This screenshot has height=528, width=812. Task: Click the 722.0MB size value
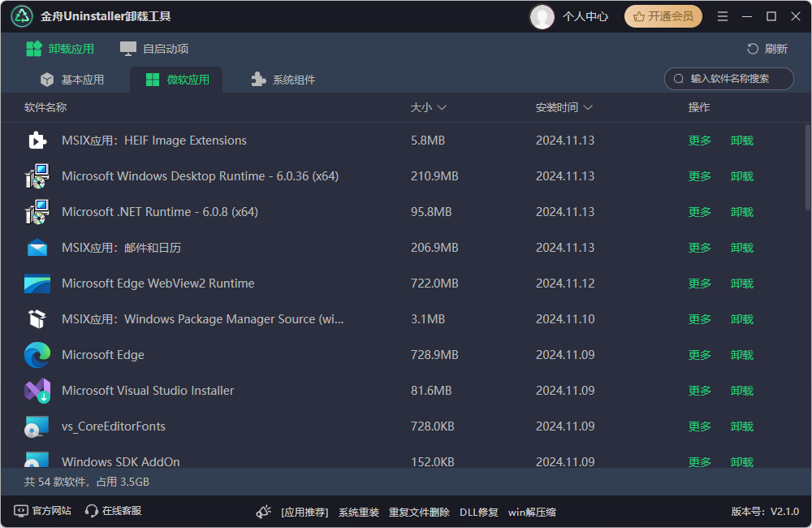coord(434,283)
